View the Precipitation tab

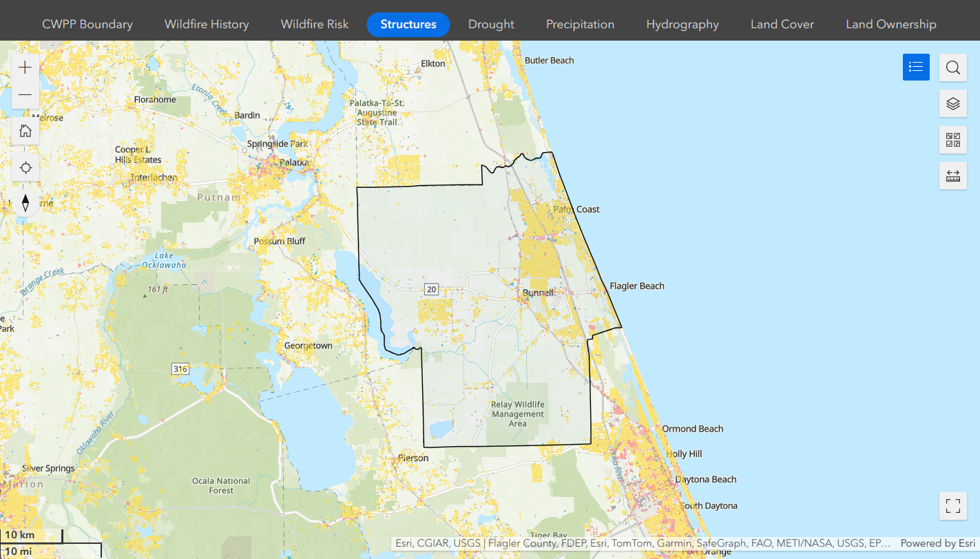[x=580, y=24]
